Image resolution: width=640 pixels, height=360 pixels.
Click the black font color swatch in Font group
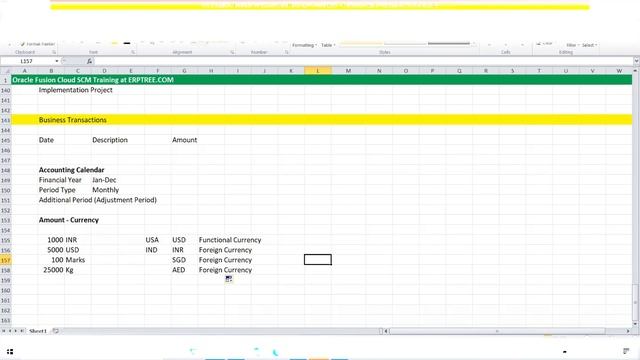(127, 42)
